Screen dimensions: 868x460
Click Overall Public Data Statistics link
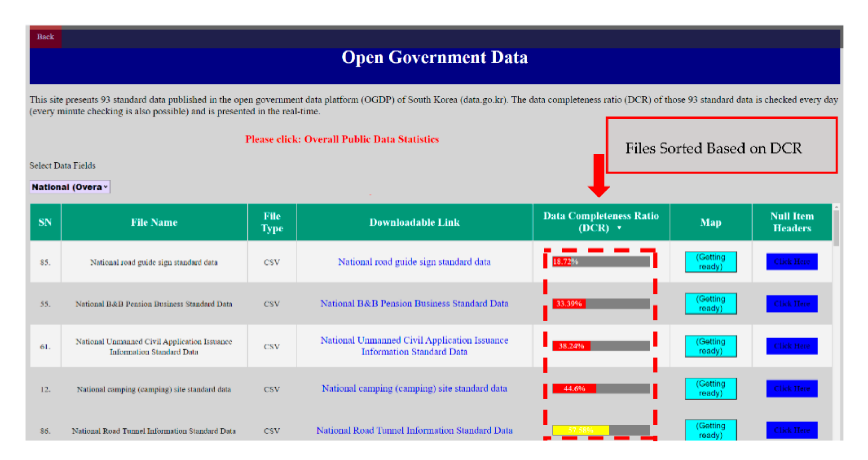coord(371,139)
